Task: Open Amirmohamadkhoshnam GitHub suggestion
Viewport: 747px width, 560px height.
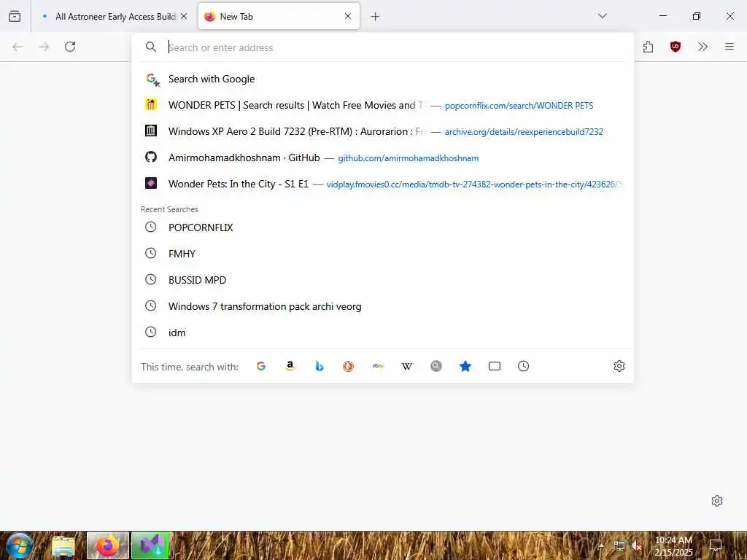Action: (x=382, y=157)
